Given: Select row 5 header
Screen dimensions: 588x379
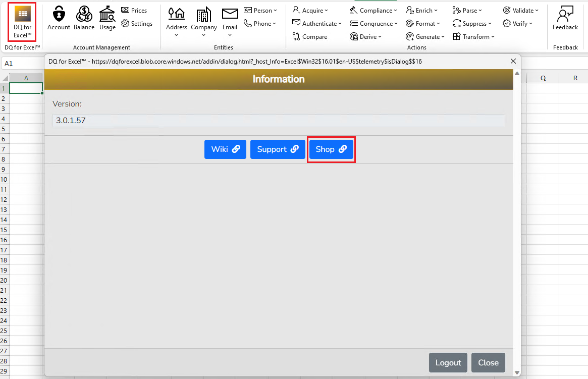Looking at the screenshot, I should tap(4, 129).
